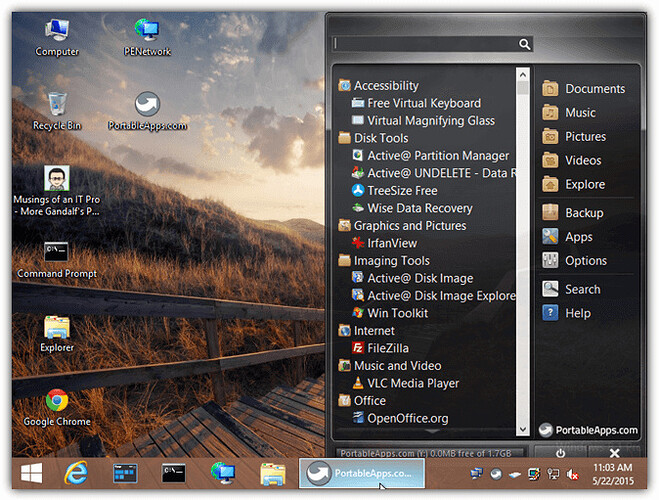Click the Backup button

[583, 213]
